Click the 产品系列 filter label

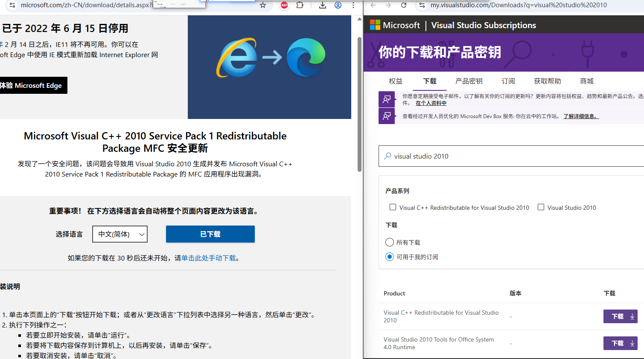397,191
